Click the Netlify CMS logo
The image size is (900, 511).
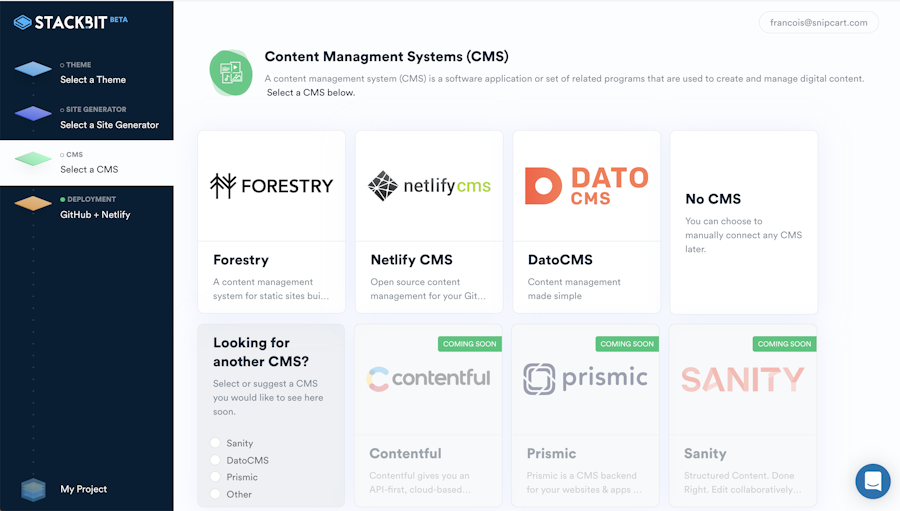429,185
